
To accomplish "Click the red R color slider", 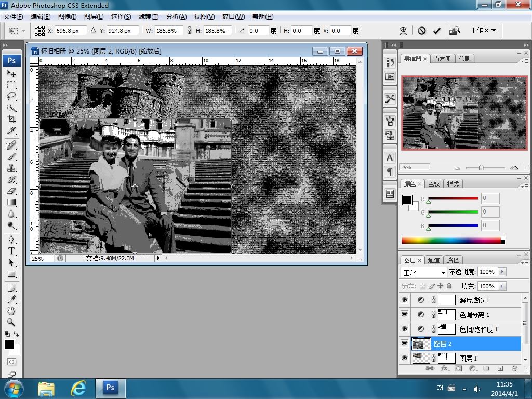I will coord(453,198).
